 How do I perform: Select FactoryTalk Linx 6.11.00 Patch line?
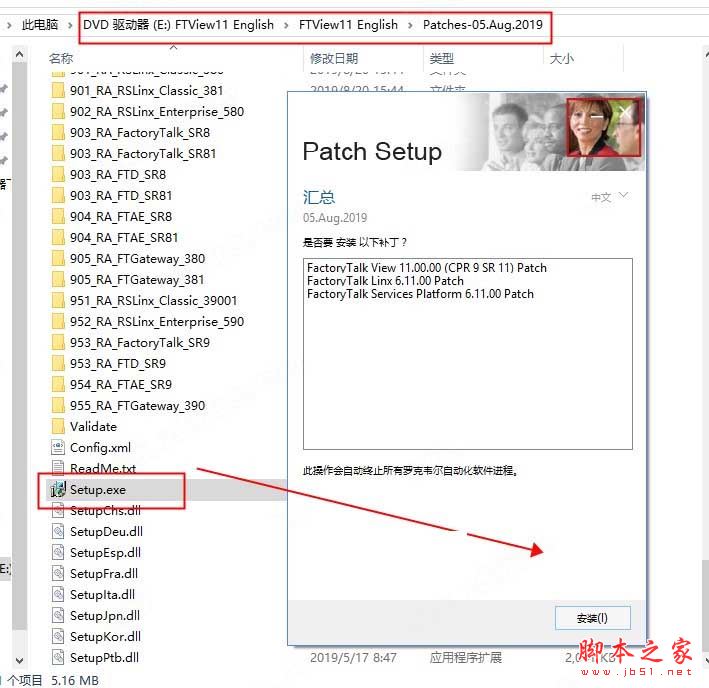(385, 281)
